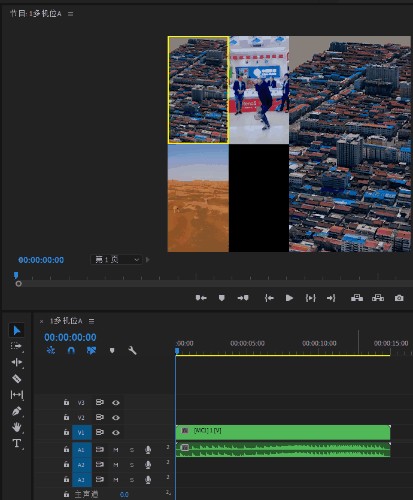This screenshot has width=413, height=500.
Task: Pick the Razor tool
Action: click(16, 379)
